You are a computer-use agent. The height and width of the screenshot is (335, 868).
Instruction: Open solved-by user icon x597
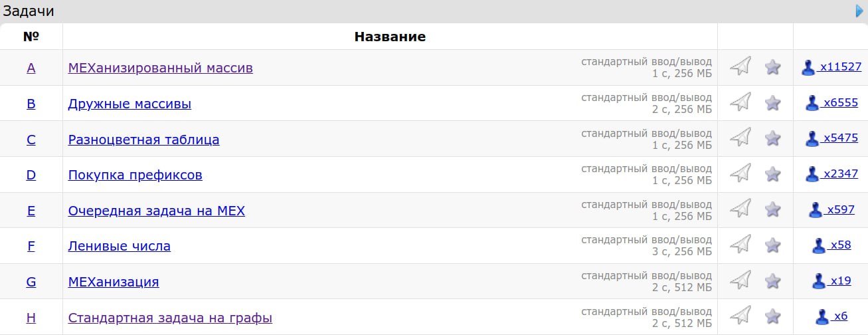pyautogui.click(x=816, y=210)
